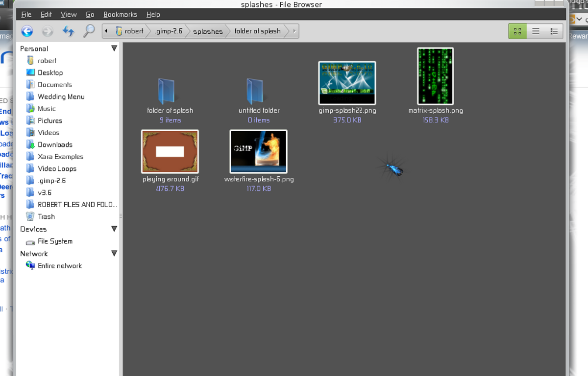
Task: Click the sidebar resize handle dots
Action: (121, 215)
